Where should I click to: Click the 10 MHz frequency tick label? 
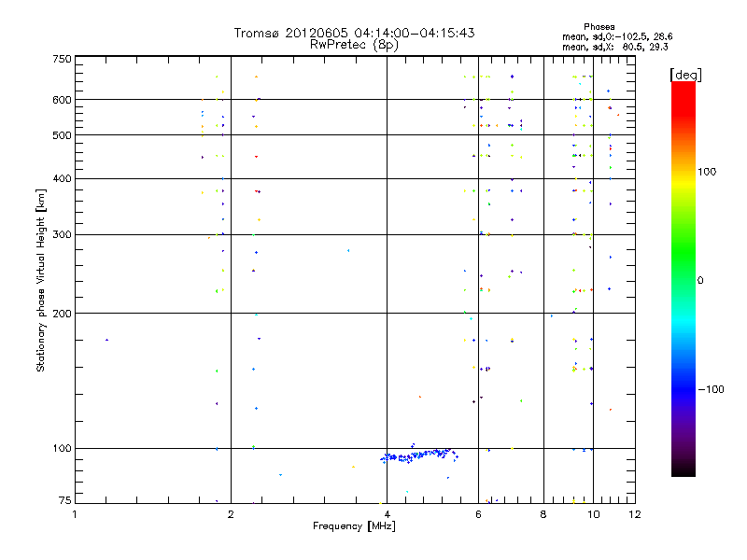[593, 514]
